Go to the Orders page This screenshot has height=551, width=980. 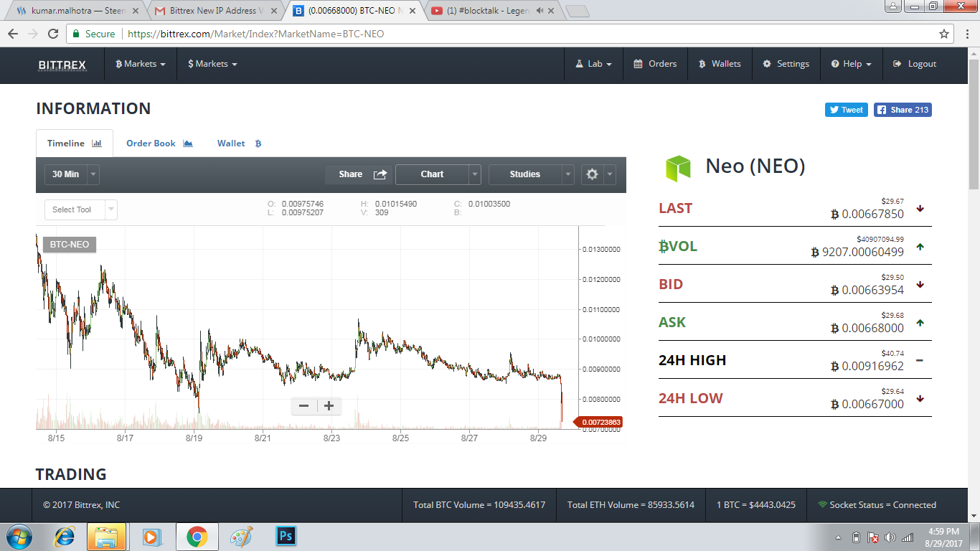[655, 64]
